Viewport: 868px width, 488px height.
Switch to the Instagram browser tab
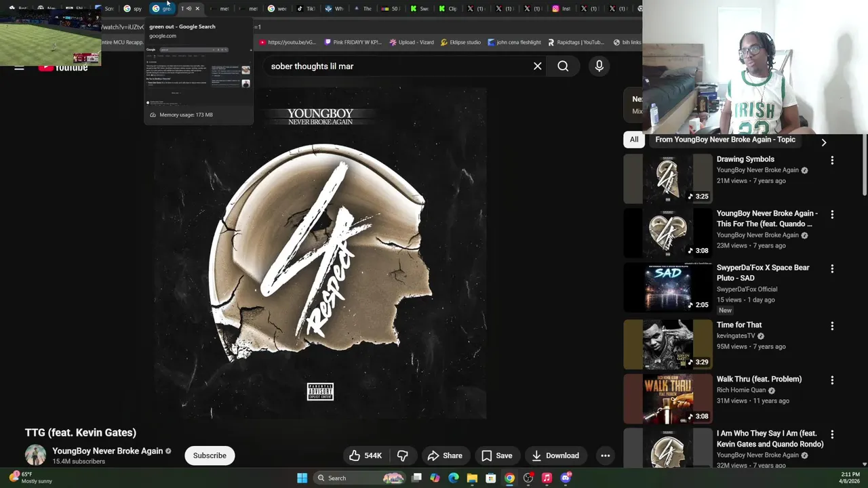pyautogui.click(x=561, y=9)
